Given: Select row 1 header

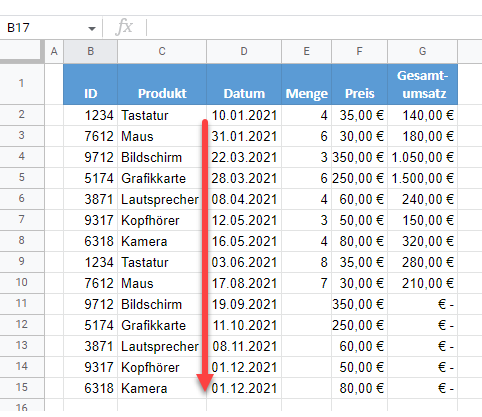Looking at the screenshot, I should 22,83.
